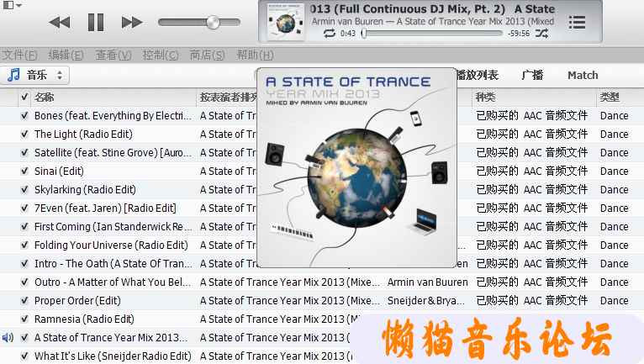The height and width of the screenshot is (364, 644).
Task: Select the Skylarking (Radio Edit) track name
Action: pos(85,190)
